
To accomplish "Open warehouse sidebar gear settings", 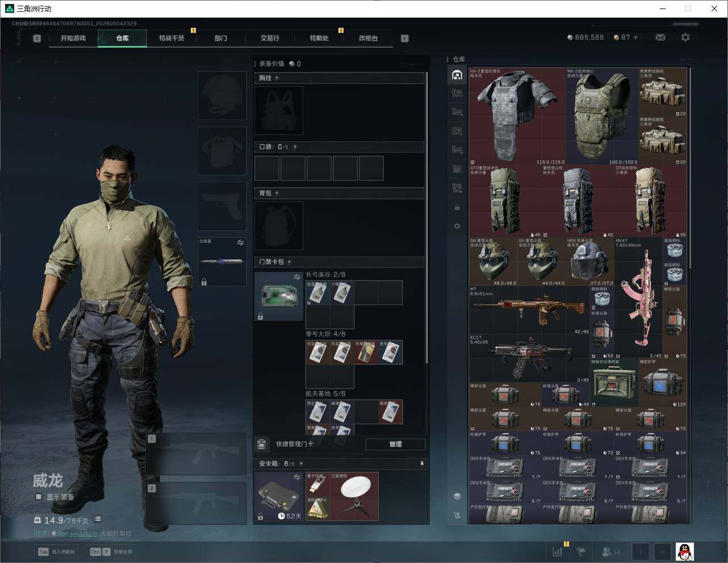I will pos(457,226).
